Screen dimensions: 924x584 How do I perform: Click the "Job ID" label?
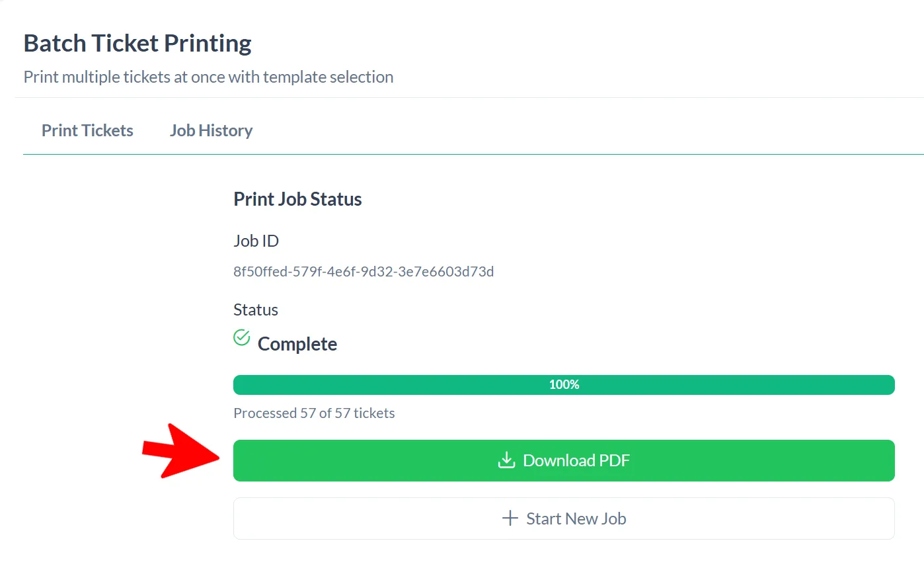256,241
